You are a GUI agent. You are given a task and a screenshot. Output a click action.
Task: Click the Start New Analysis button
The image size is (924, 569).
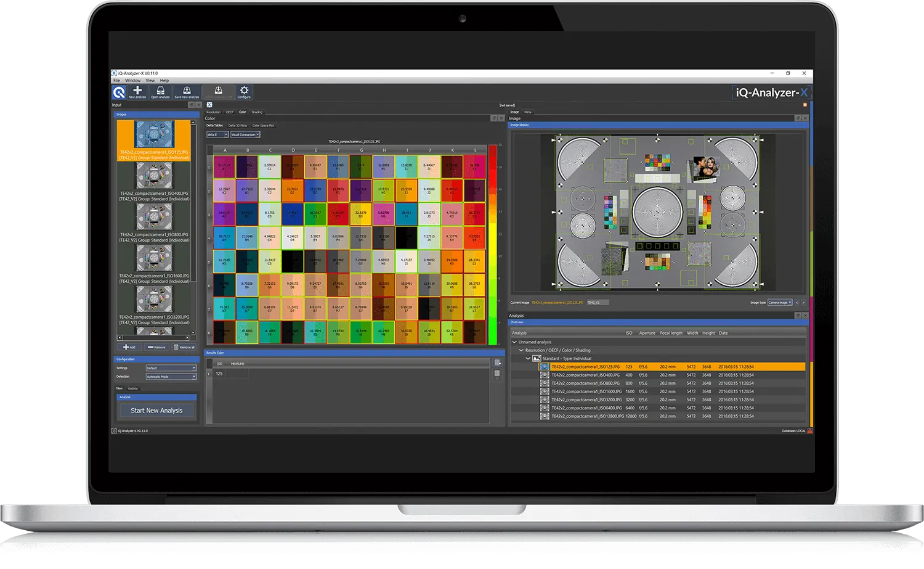tap(156, 411)
